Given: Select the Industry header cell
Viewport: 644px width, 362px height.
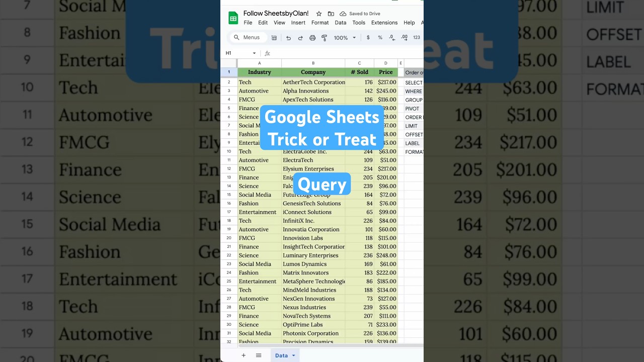Looking at the screenshot, I should click(x=260, y=72).
